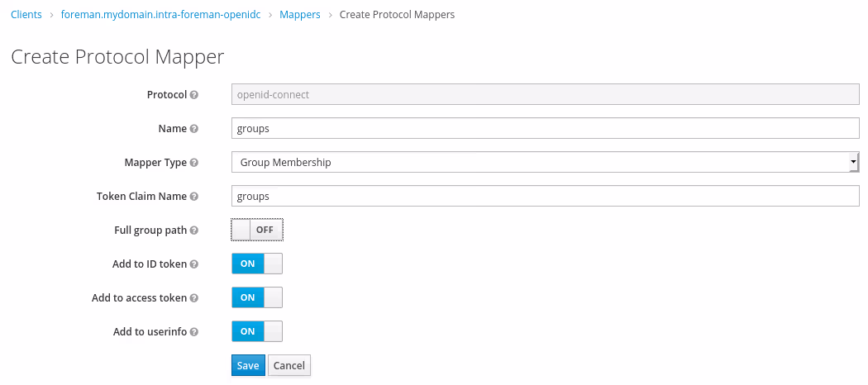868x385 pixels.
Task: Enable the Full group path toggle
Action: [x=257, y=230]
